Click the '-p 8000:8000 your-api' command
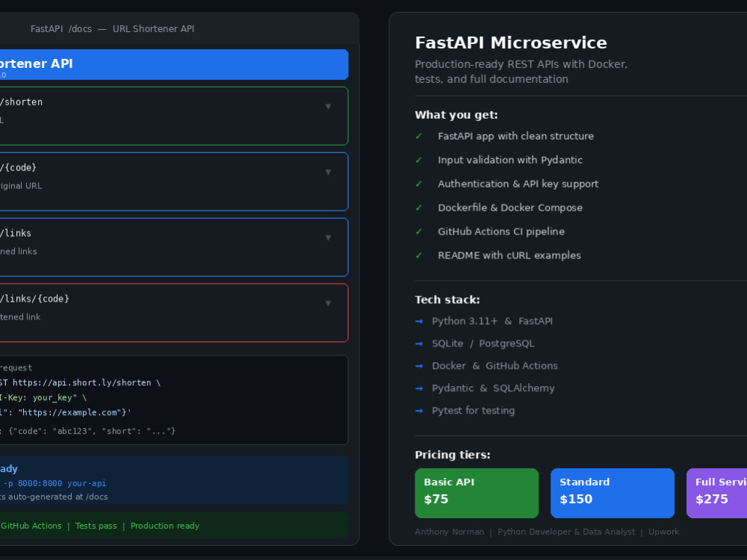 point(55,483)
